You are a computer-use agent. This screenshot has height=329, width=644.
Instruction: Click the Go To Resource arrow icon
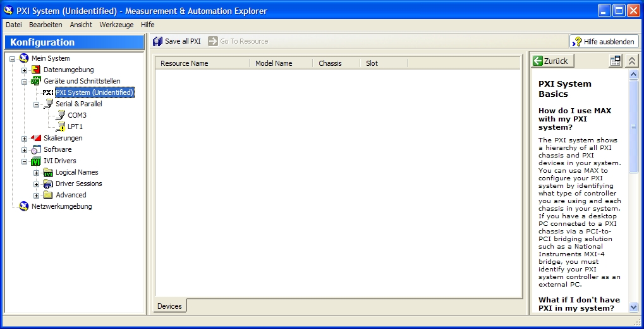[213, 41]
